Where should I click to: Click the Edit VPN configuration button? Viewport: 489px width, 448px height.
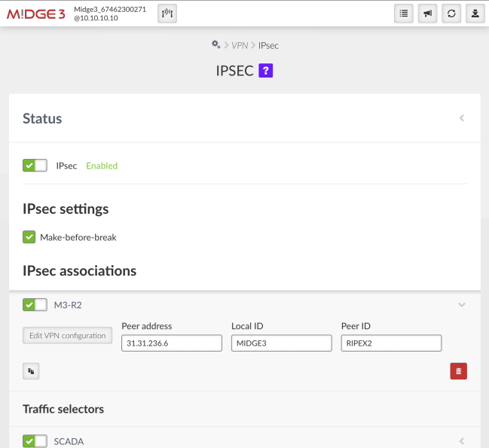point(67,336)
